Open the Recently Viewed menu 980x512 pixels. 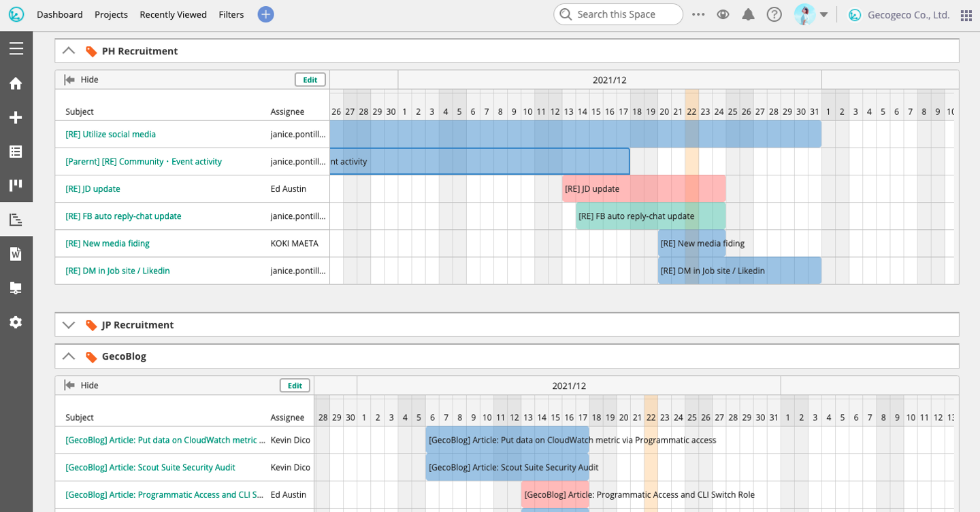[x=173, y=14]
